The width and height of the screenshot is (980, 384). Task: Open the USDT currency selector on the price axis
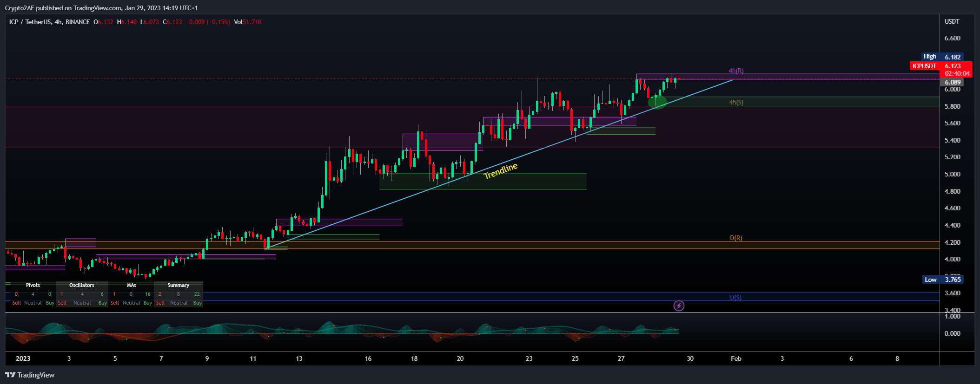point(952,21)
